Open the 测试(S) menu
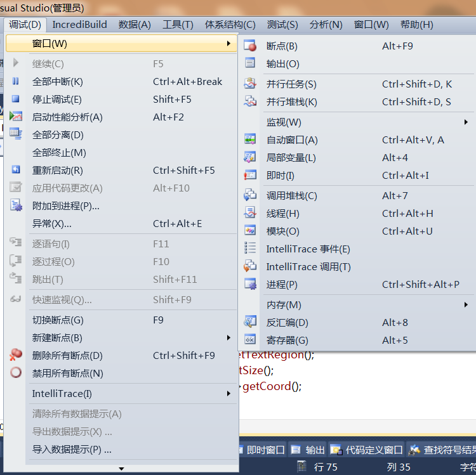Image resolution: width=476 pixels, height=475 pixels. point(282,25)
